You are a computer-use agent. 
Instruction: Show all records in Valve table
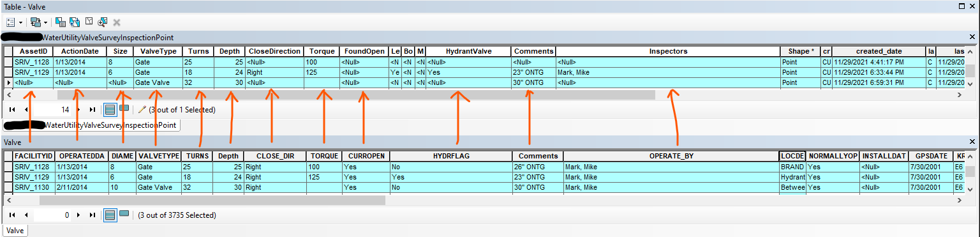[x=110, y=215]
